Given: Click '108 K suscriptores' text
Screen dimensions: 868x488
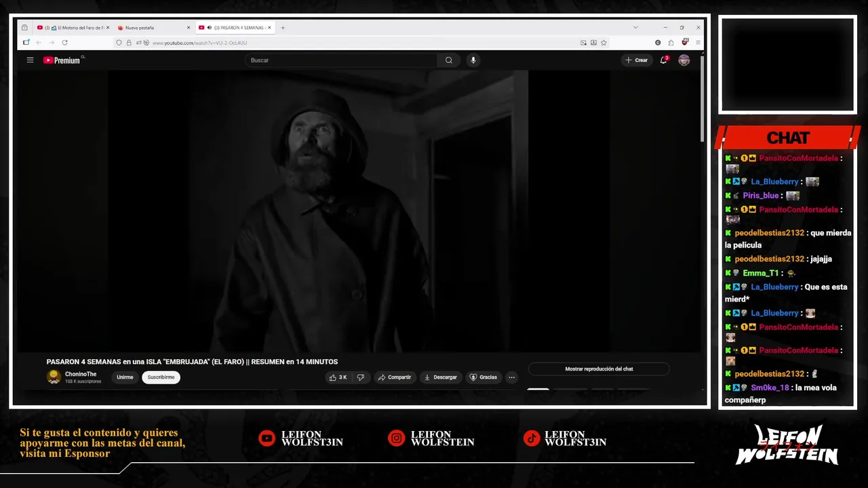Looking at the screenshot, I should (x=83, y=382).
